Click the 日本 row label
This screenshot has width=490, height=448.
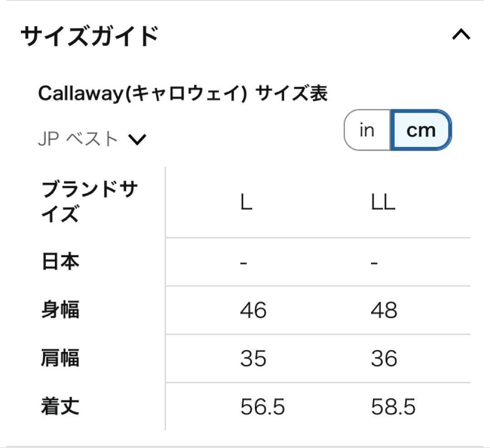60,262
